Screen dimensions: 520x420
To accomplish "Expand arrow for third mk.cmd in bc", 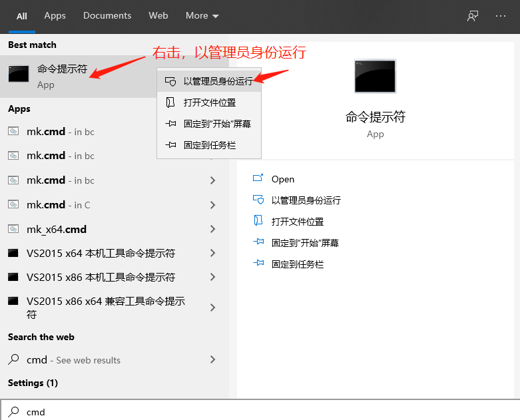I will coord(212,180).
